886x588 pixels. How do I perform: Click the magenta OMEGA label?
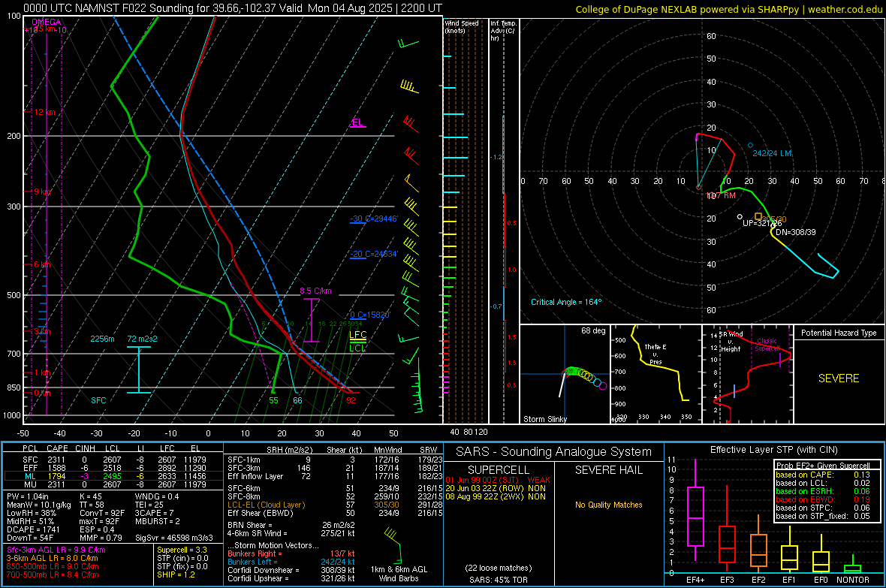47,22
